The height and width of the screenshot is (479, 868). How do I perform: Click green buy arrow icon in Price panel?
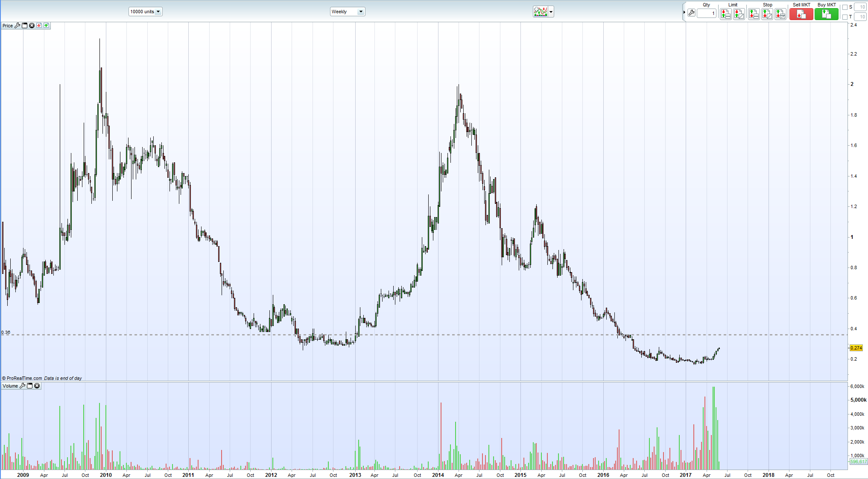(46, 26)
